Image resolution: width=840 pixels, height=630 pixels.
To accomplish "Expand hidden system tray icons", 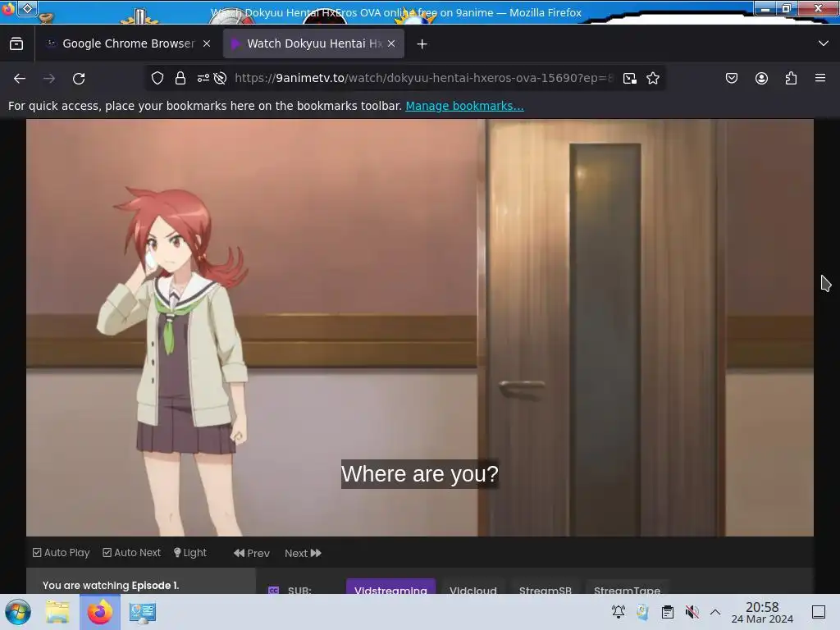I will 715,611.
